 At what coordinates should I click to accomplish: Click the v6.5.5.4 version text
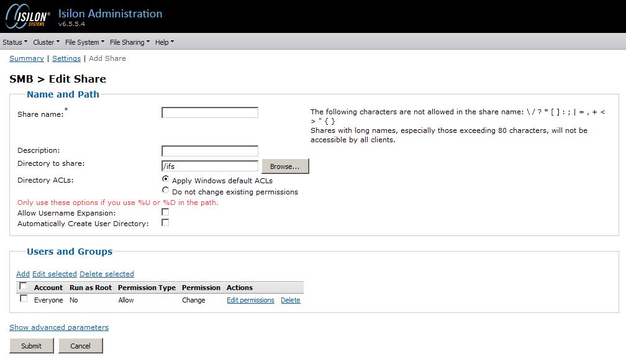tap(71, 24)
